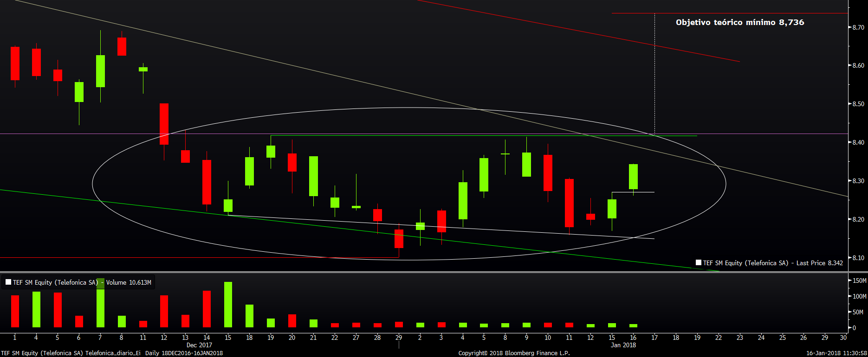Click the date label 17 on the time axis
This screenshot has height=357, width=868.
[x=654, y=338]
